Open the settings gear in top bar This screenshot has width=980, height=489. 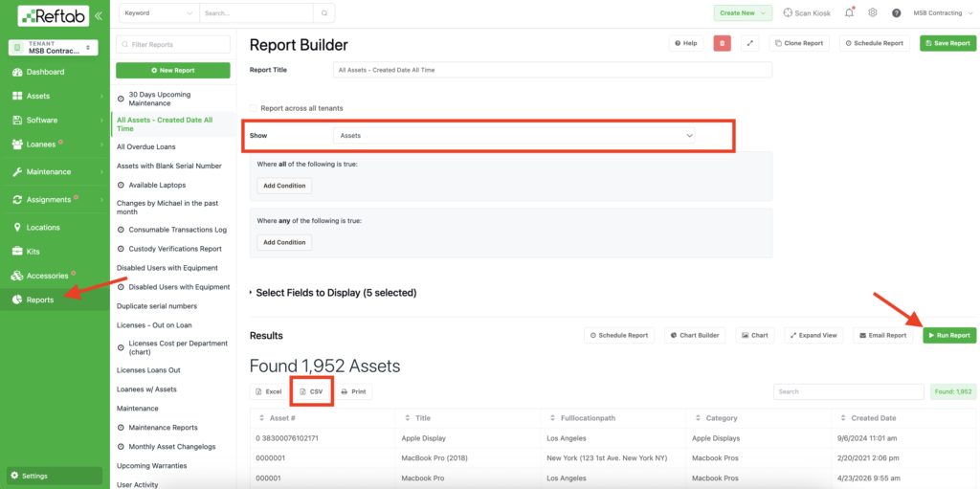click(873, 12)
